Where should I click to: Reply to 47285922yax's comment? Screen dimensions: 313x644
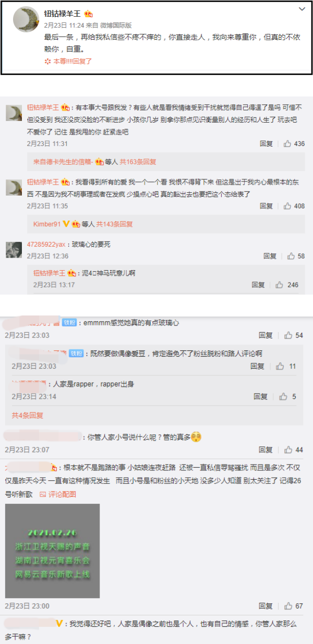click(x=270, y=256)
